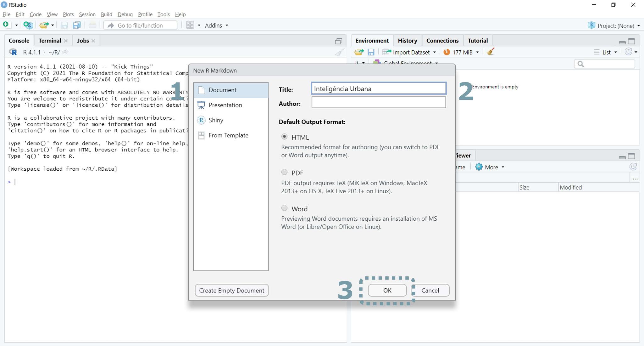
Task: Expand the Addins dropdown menu
Action: click(x=216, y=26)
